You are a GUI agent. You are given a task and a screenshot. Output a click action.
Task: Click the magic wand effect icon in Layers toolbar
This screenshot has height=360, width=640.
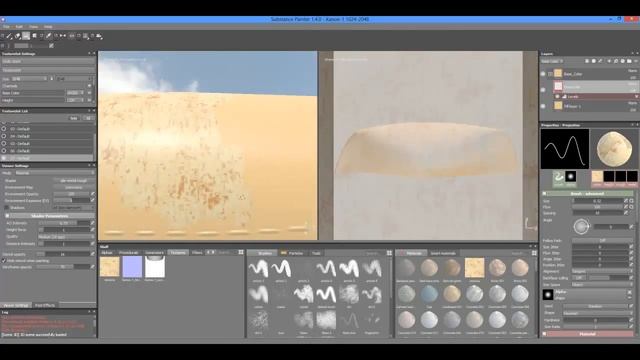(x=601, y=61)
